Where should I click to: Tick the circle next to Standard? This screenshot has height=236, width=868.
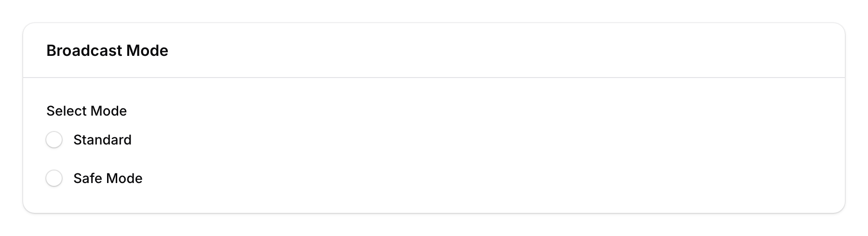(x=54, y=140)
